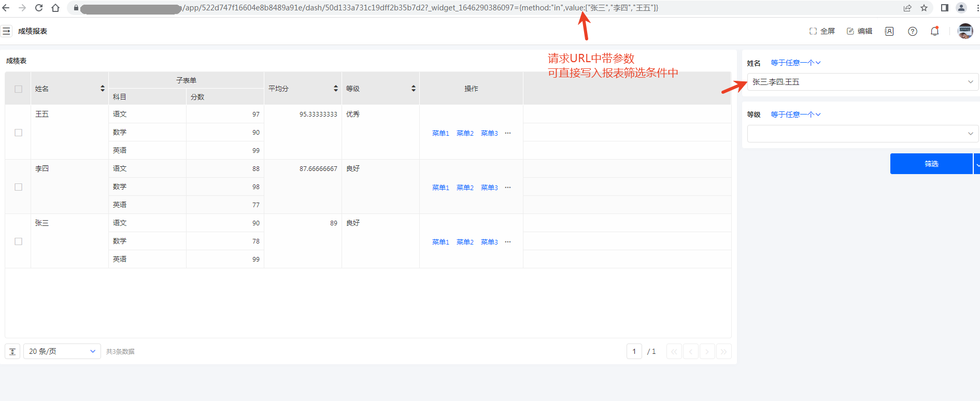
Task: Open the notification bell icon
Action: click(934, 31)
